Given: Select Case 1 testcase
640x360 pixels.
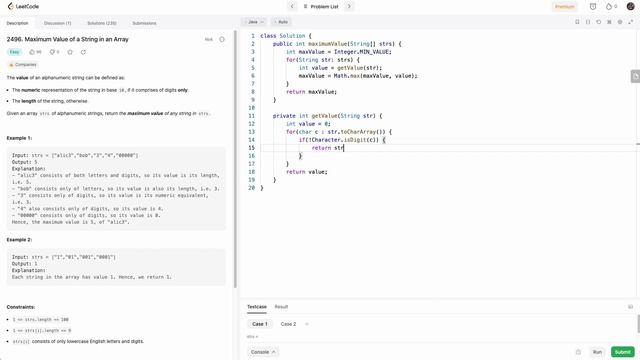Looking at the screenshot, I should tap(260, 324).
